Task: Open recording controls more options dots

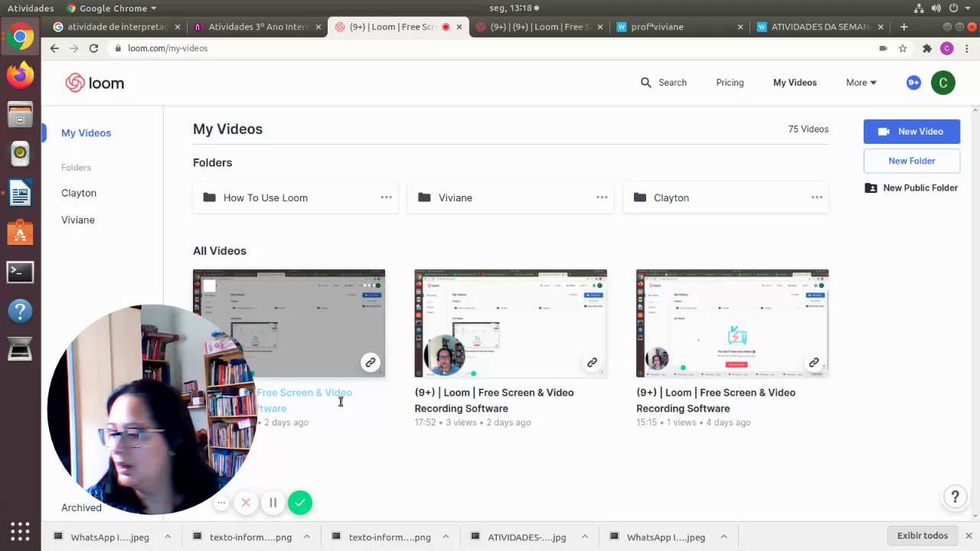Action: [x=221, y=503]
